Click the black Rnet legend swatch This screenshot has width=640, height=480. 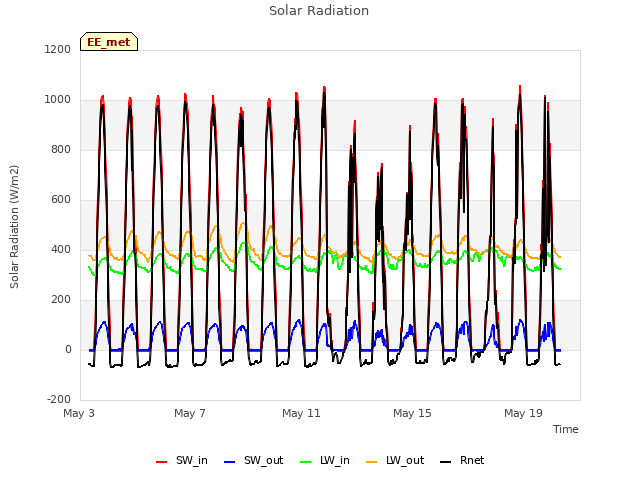pos(446,462)
